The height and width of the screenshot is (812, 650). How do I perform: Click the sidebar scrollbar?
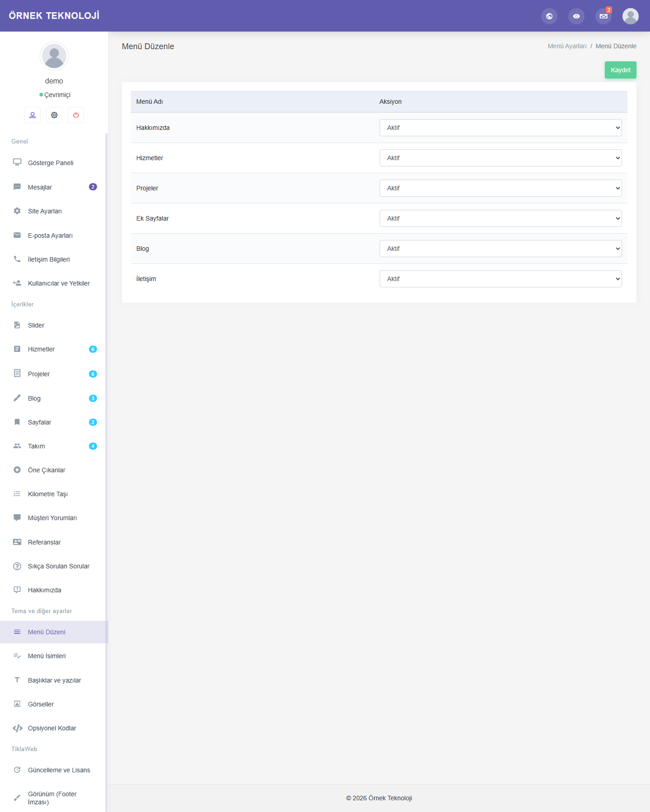pos(107,472)
